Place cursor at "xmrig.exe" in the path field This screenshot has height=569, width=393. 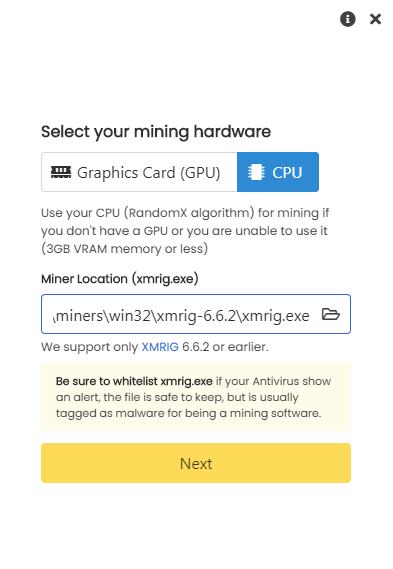[x=276, y=316]
